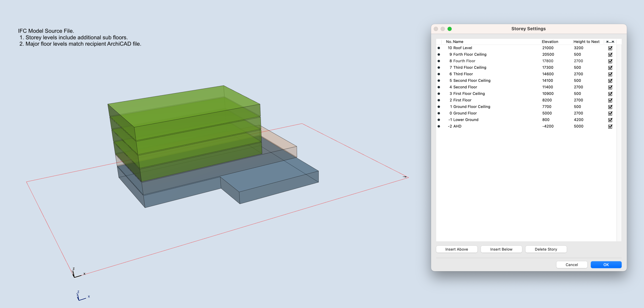Edit the Ground Floor elevation value 5000

coord(547,113)
